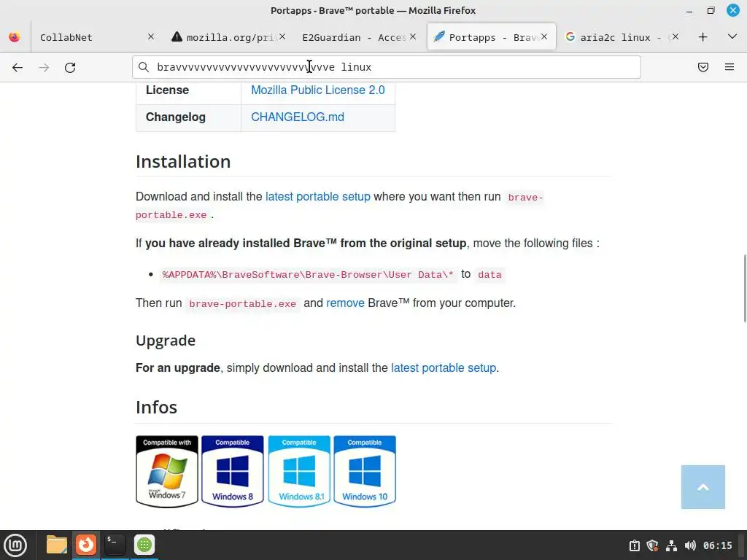
Task: Click the page vertical scrollbar thumb
Action: point(745,289)
